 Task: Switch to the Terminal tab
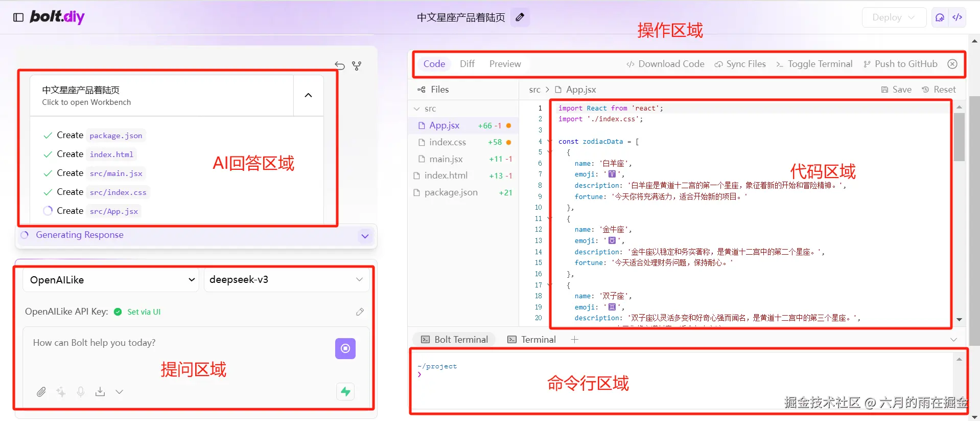pos(531,340)
